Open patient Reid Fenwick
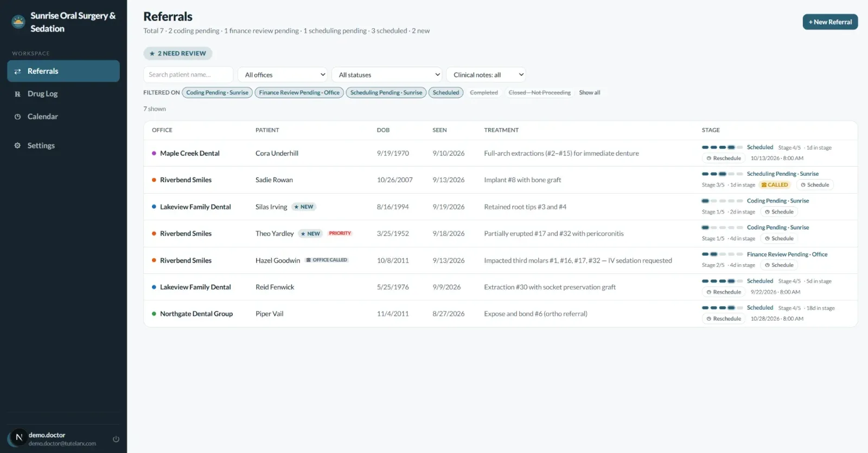868x453 pixels. click(x=275, y=287)
